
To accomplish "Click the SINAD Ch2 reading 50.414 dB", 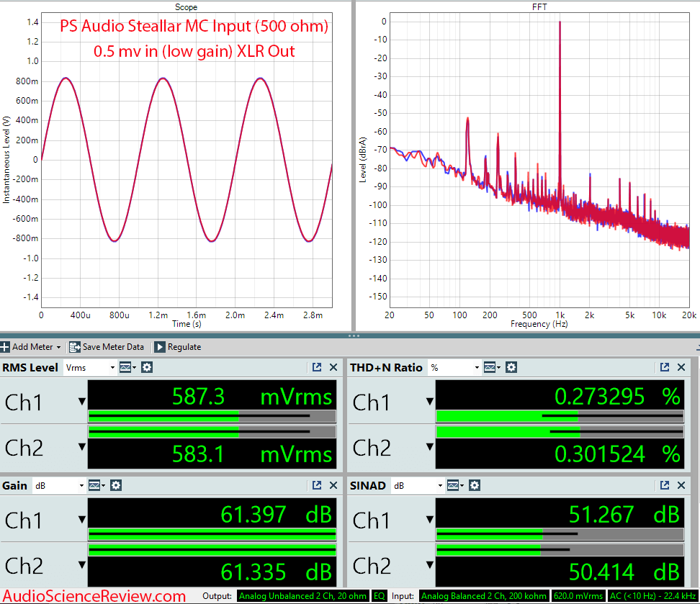I will tap(624, 572).
